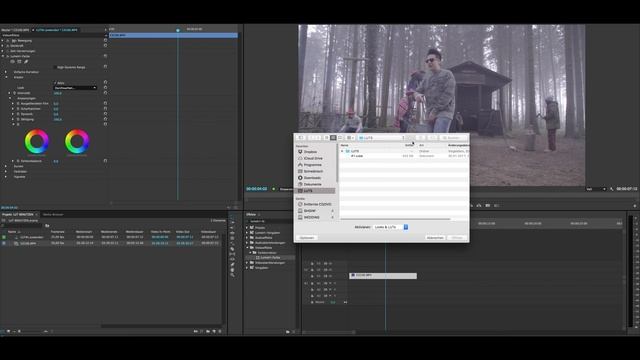This screenshot has width=640, height=360.
Task: Switch to Media-Browser tab
Action: [x=53, y=214]
